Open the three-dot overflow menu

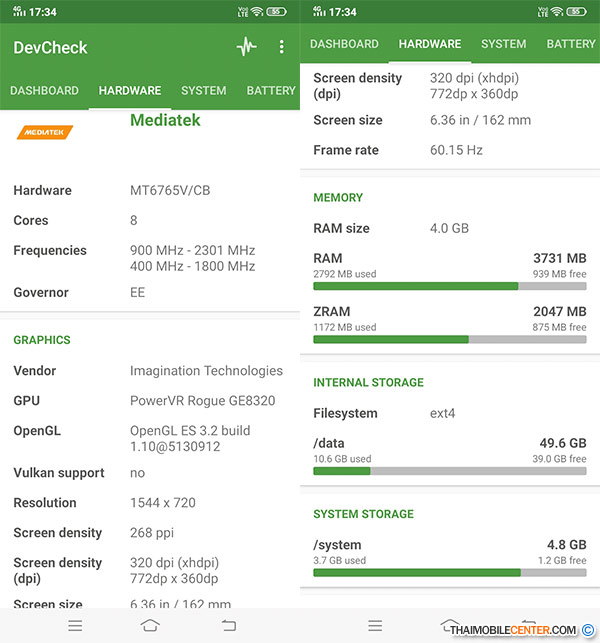pos(281,47)
